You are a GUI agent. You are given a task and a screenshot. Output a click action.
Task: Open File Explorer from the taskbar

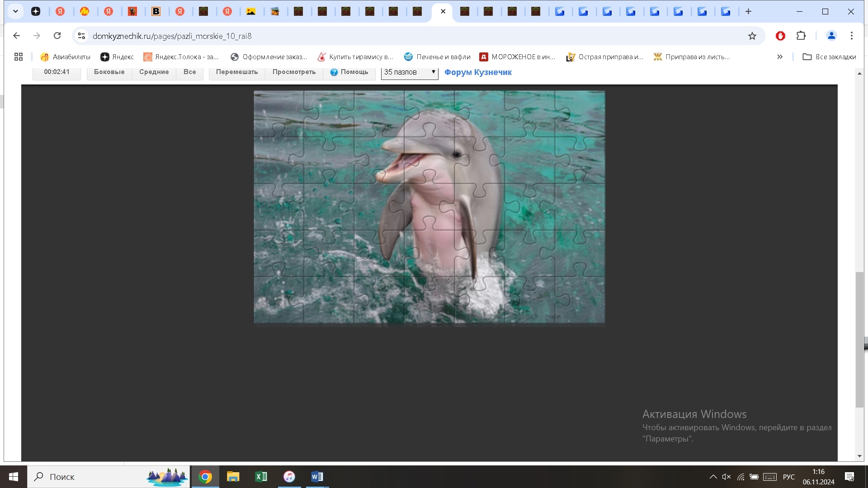pos(233,477)
